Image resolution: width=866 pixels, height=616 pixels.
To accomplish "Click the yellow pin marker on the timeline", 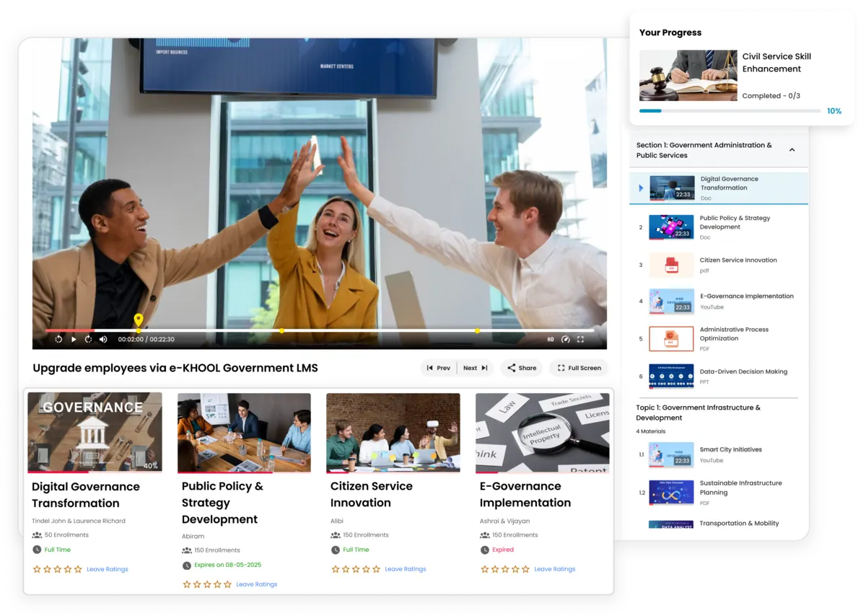I will 139,320.
